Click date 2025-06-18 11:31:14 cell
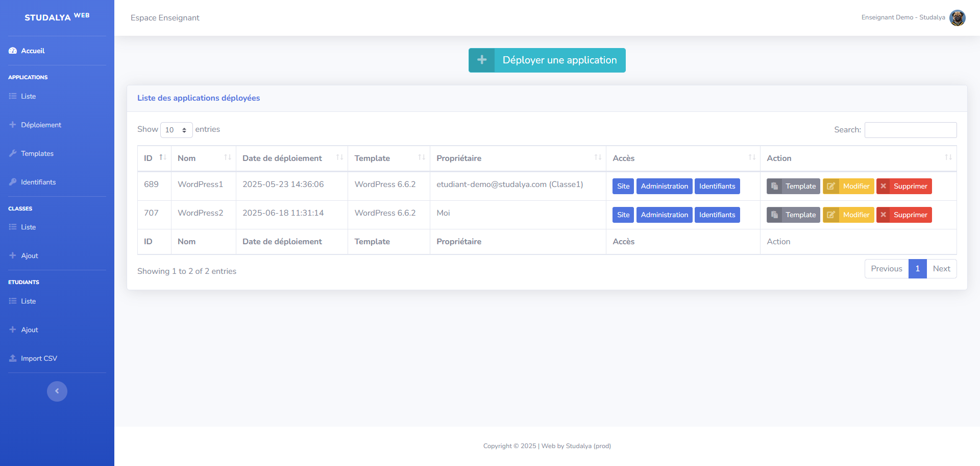 [292, 215]
